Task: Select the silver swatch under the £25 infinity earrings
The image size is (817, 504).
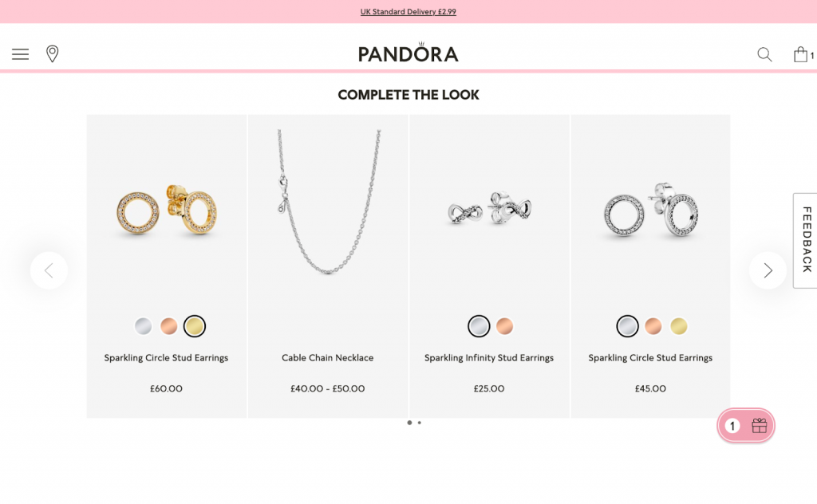Action: point(479,326)
